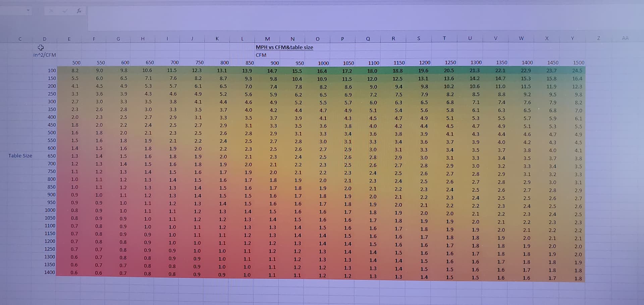
Task: Select the 'Table Size' label cell
Action: point(20,156)
